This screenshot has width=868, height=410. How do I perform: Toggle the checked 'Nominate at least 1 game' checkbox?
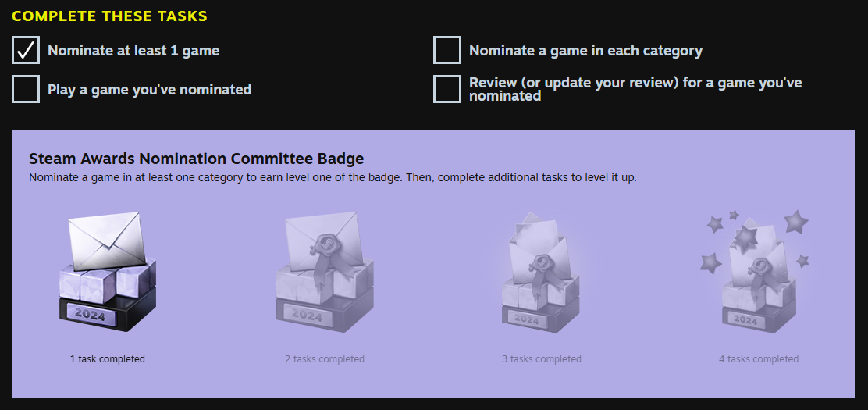26,50
